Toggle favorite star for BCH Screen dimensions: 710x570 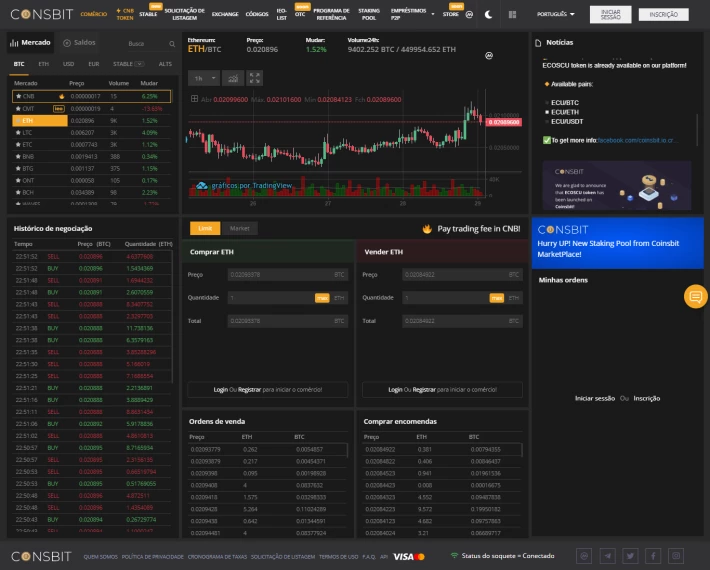tap(18, 192)
